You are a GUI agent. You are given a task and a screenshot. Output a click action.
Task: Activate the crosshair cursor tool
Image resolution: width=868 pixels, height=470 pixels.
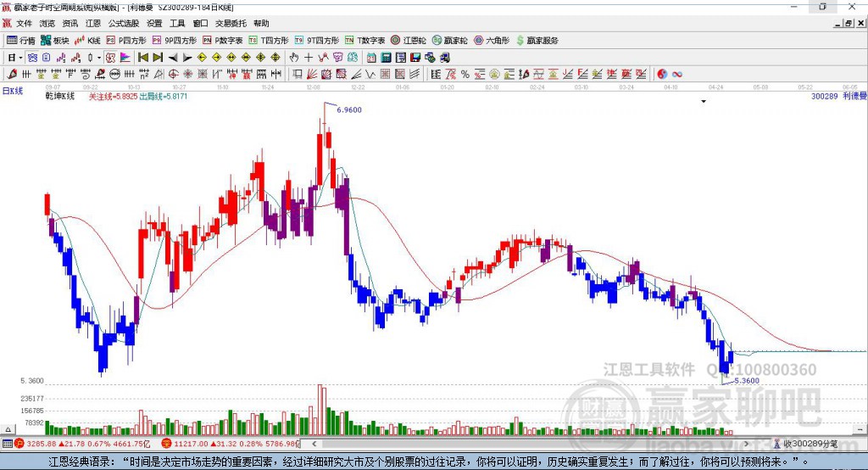309,58
